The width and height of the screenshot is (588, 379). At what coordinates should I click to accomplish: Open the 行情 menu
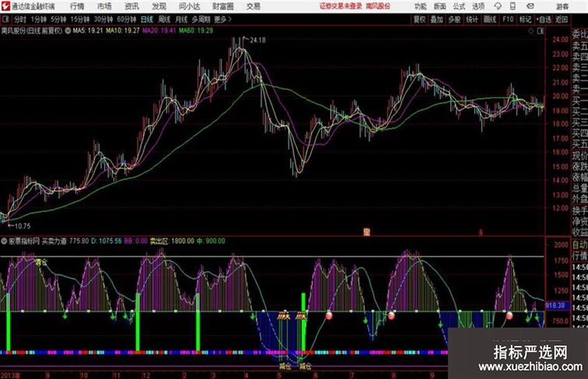tap(77, 6)
